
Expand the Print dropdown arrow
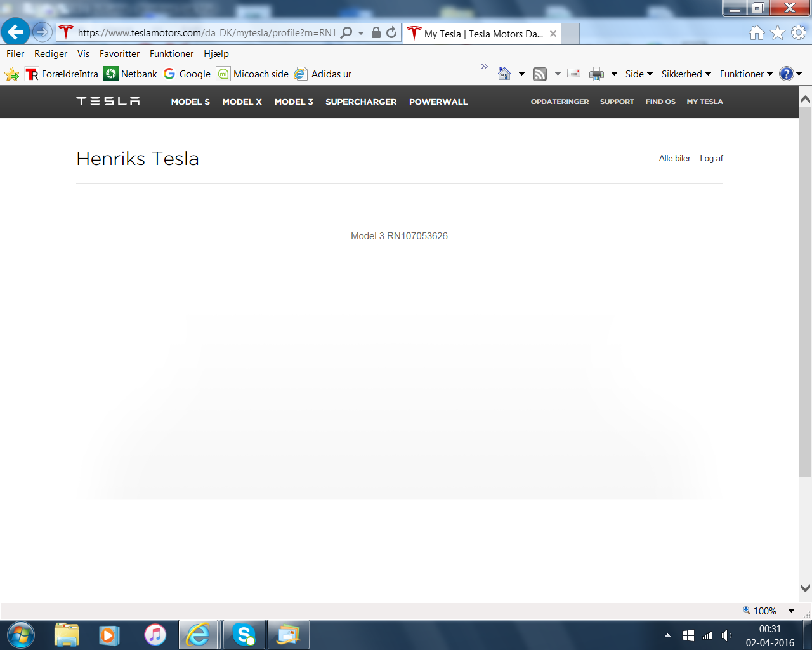[614, 74]
